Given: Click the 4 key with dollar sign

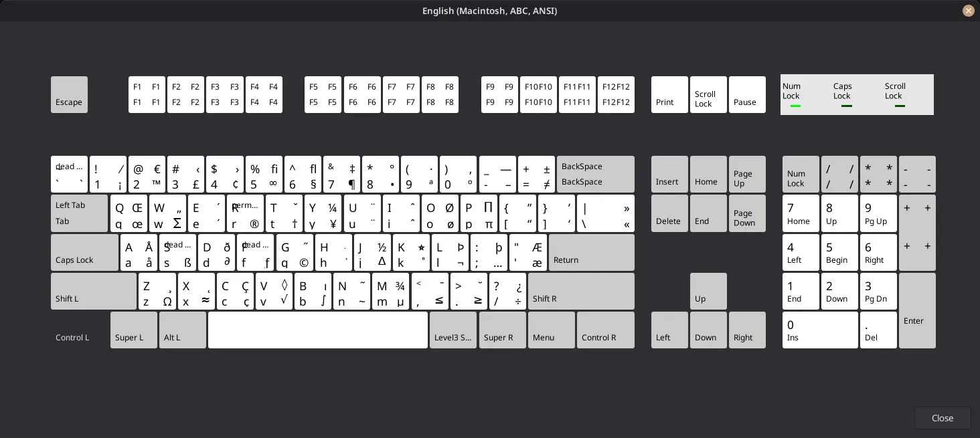Looking at the screenshot, I should tap(225, 174).
